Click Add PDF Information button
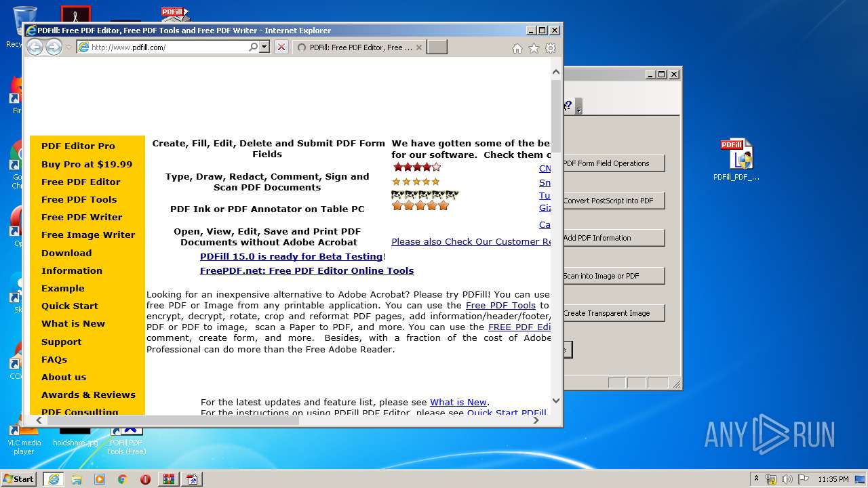This screenshot has width=868, height=488. (x=613, y=238)
